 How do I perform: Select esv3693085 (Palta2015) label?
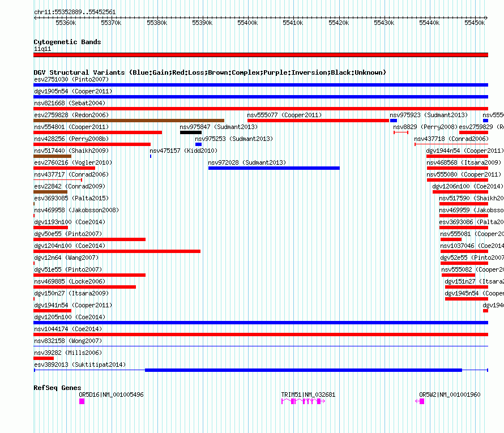click(x=71, y=198)
